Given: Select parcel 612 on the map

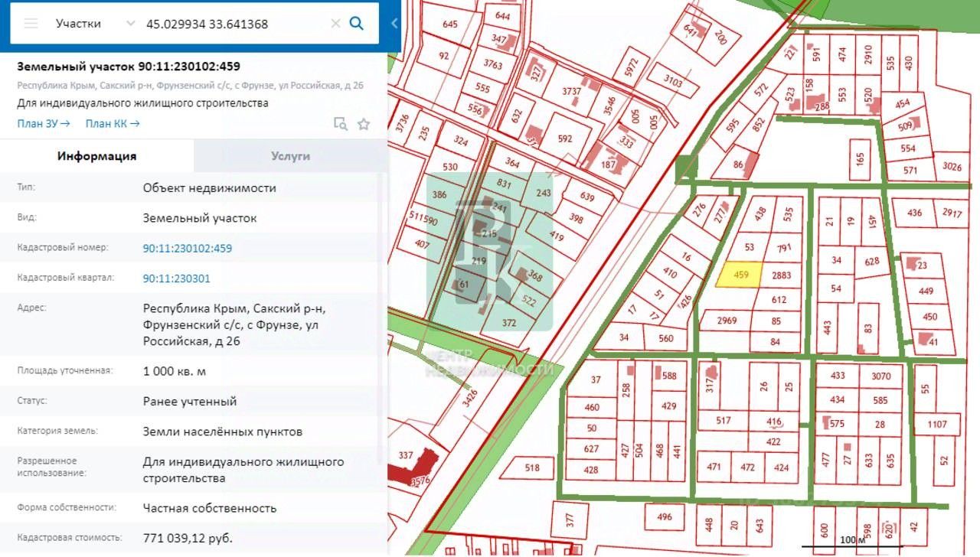Looking at the screenshot, I should [x=779, y=300].
